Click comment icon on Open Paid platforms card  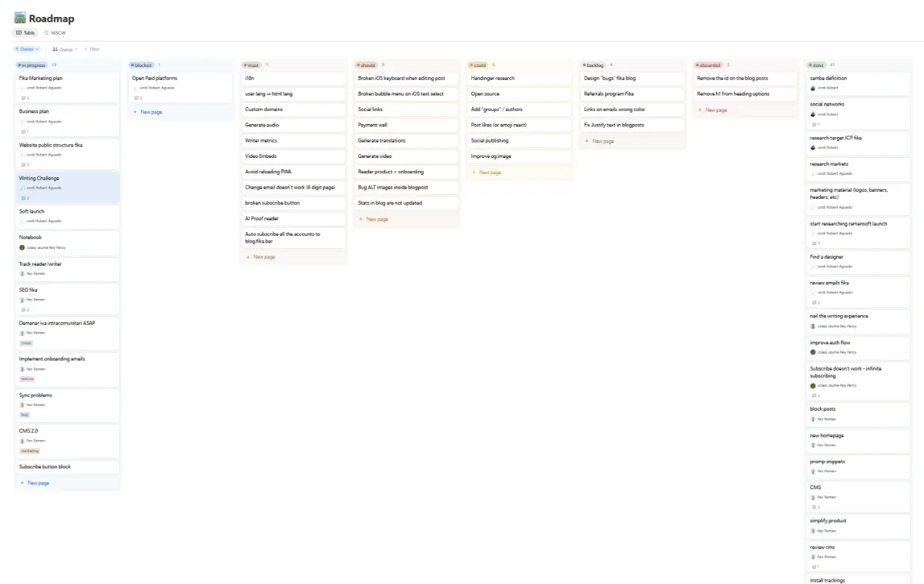coord(136,98)
